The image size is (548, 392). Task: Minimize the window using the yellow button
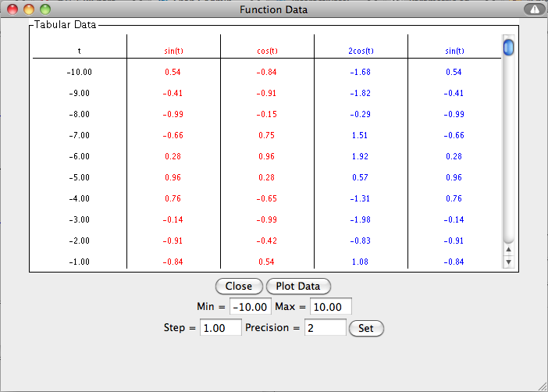pyautogui.click(x=29, y=10)
